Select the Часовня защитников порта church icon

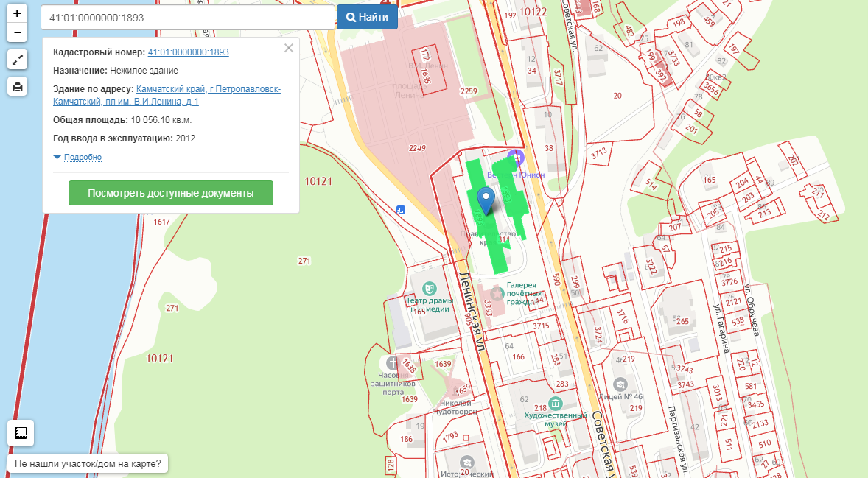[392, 362]
